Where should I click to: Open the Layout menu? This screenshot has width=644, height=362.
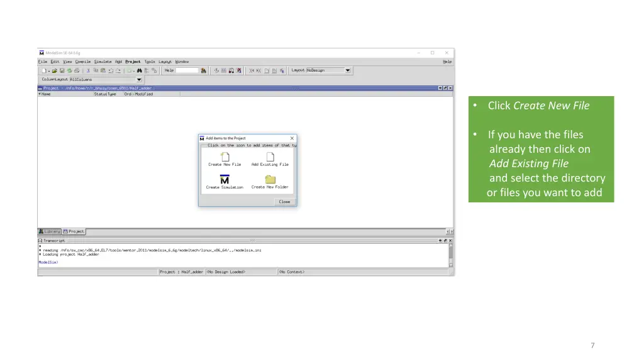[165, 62]
